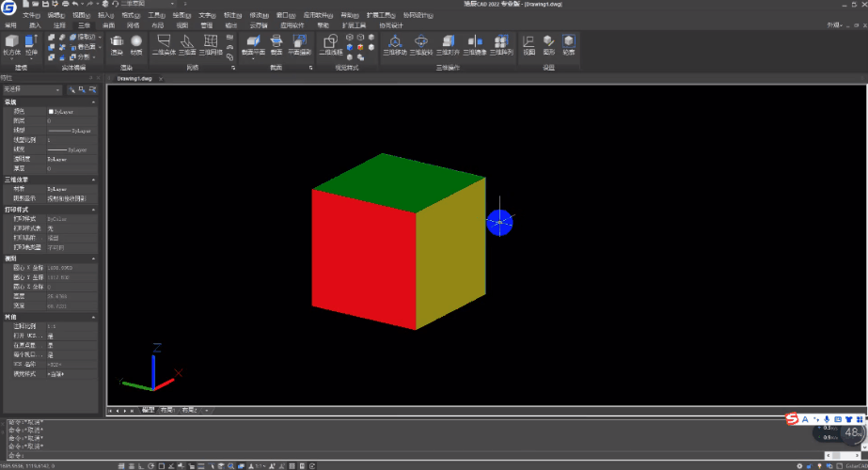Collapse the 打印样式 properties section
868x470 pixels.
93,210
